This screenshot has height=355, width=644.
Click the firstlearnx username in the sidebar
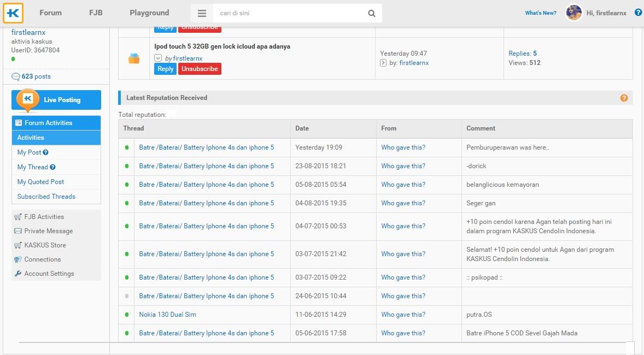28,32
